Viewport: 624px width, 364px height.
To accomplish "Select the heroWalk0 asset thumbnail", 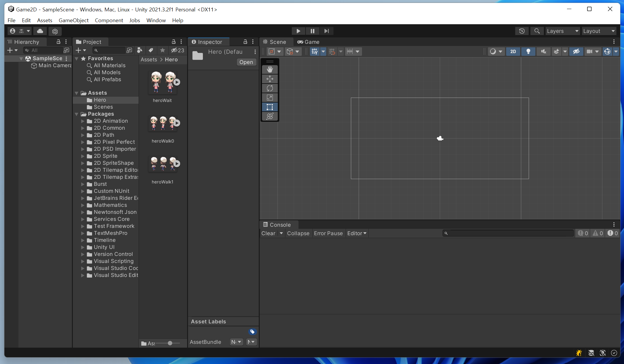I will [x=163, y=124].
